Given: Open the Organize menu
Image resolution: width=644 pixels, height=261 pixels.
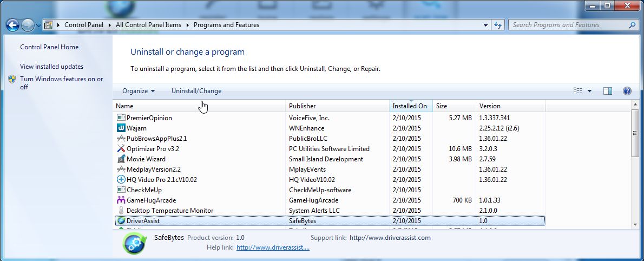Looking at the screenshot, I should (x=139, y=91).
